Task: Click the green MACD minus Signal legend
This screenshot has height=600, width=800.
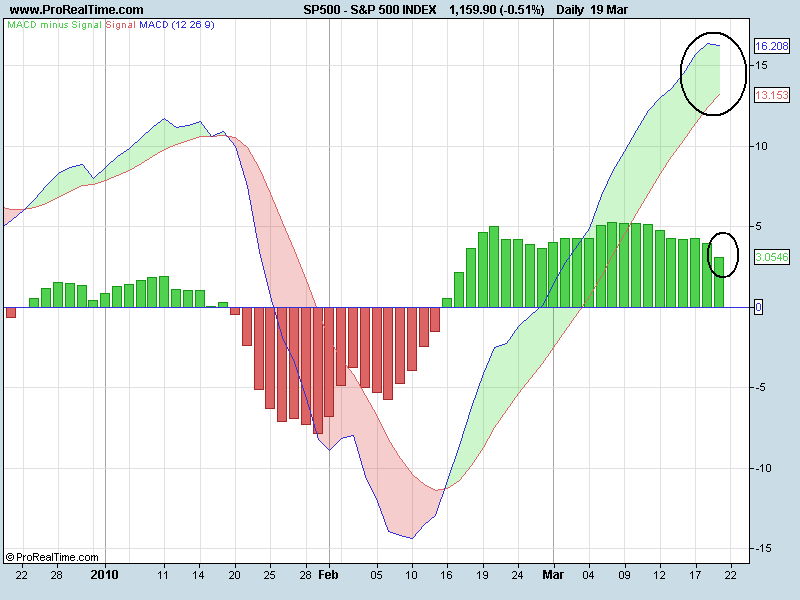Action: (x=55, y=24)
